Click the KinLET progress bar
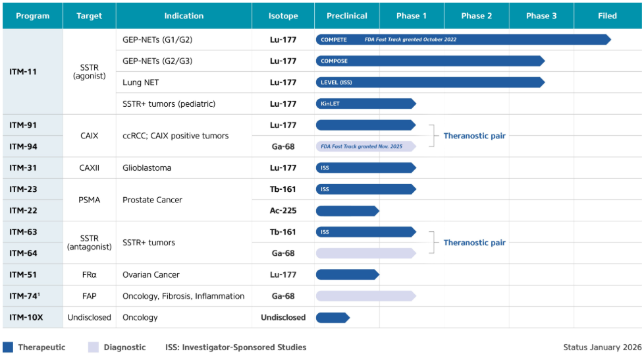 (x=366, y=104)
